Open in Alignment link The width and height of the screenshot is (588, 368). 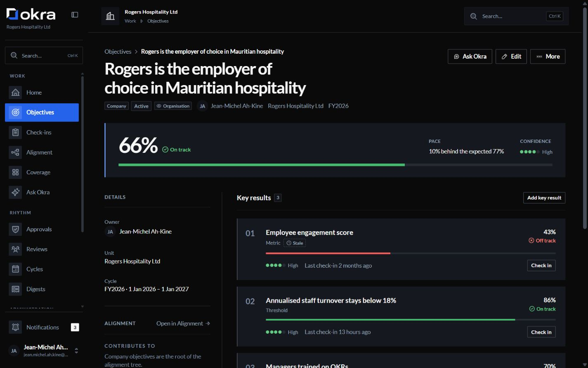coord(183,323)
